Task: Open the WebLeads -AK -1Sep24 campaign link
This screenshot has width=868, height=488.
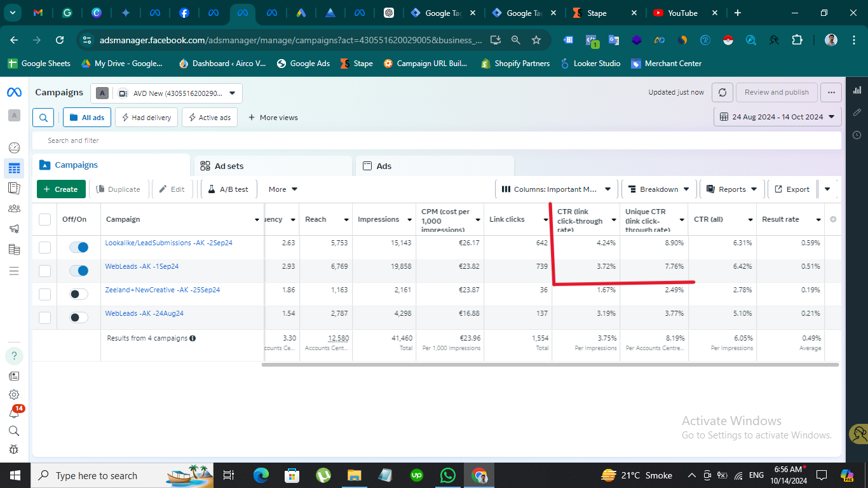Action: 142,266
